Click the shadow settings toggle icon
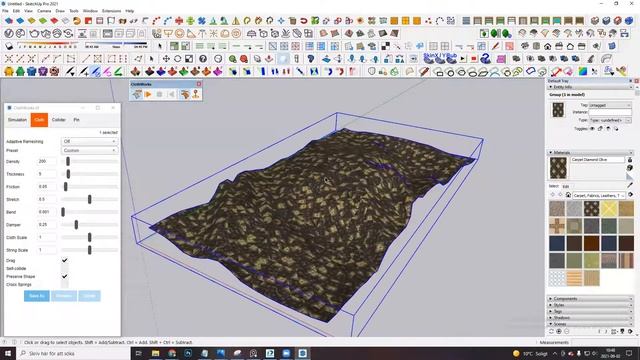 9,46
